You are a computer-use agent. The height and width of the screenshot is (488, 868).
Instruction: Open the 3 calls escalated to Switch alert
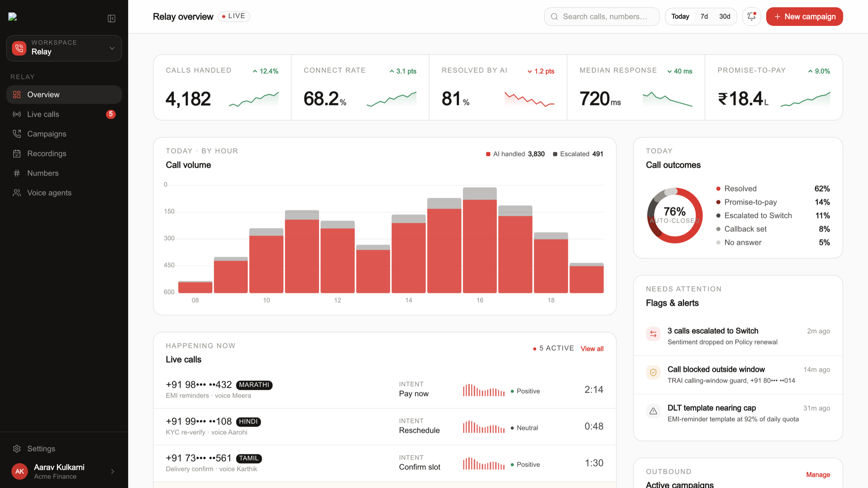pyautogui.click(x=738, y=336)
